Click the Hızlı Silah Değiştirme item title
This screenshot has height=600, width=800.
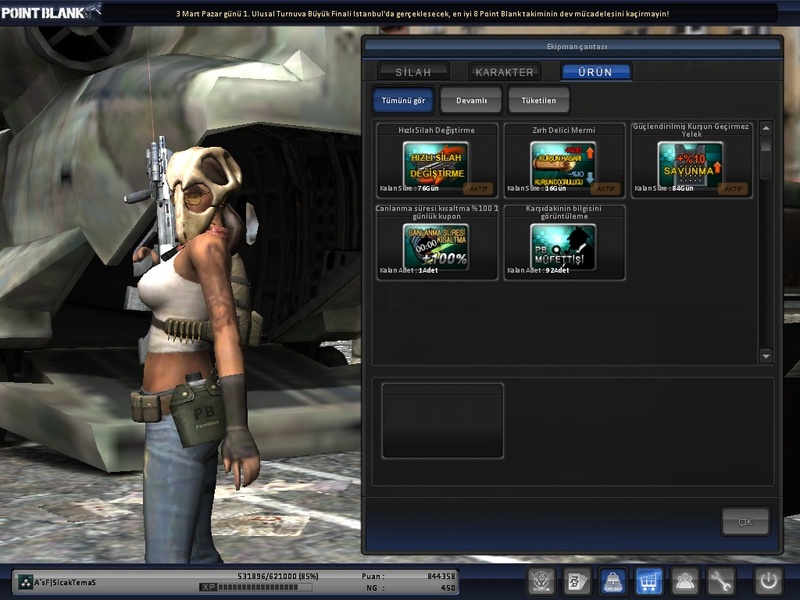pyautogui.click(x=436, y=130)
